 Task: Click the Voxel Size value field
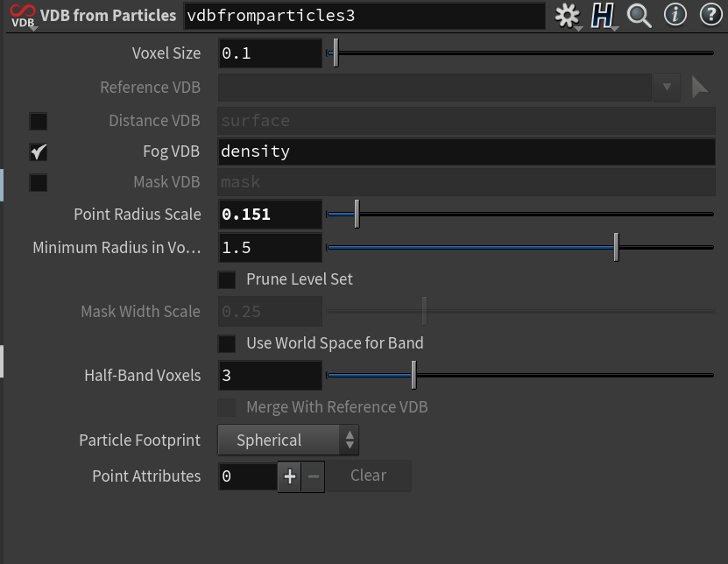pos(270,53)
